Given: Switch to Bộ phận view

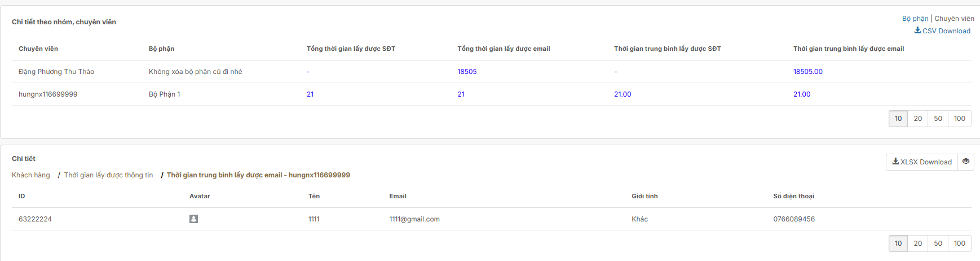Looking at the screenshot, I should [x=915, y=19].
